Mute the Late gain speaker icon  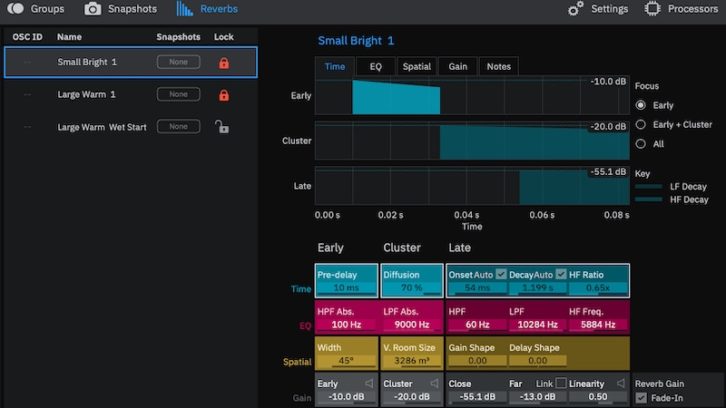[620, 383]
